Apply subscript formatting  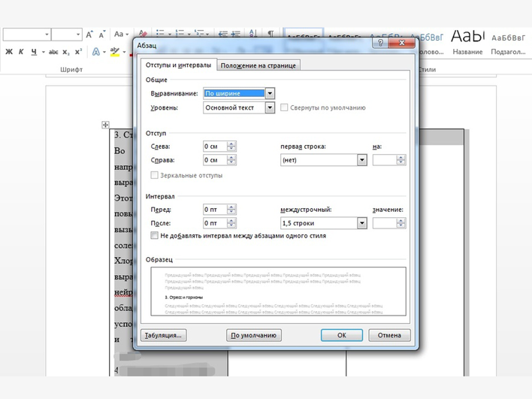(66, 52)
